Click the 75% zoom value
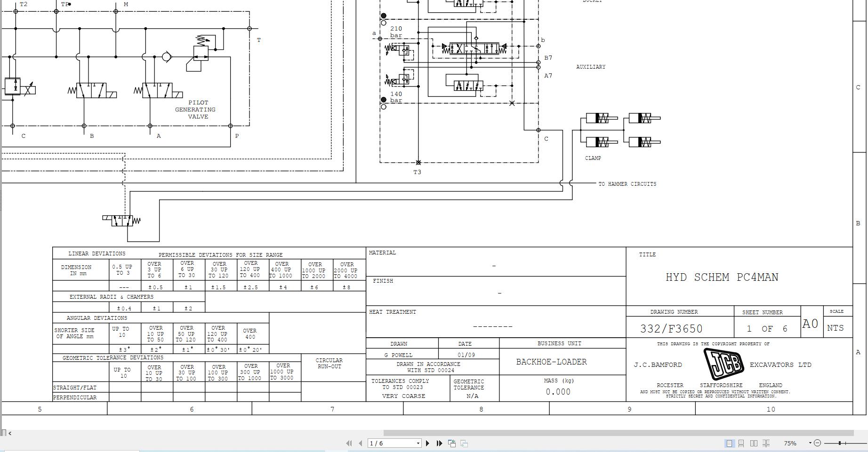 click(790, 444)
